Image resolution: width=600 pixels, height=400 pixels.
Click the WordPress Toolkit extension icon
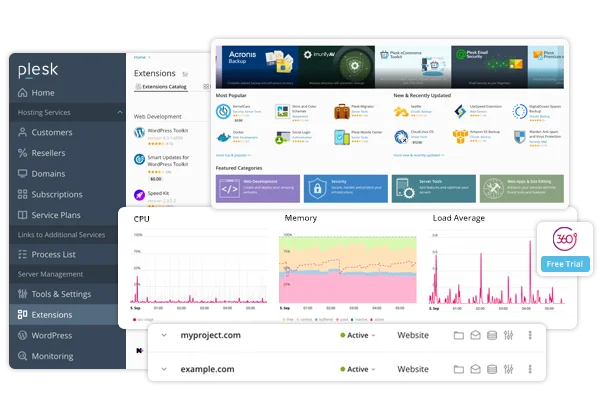tap(139, 133)
